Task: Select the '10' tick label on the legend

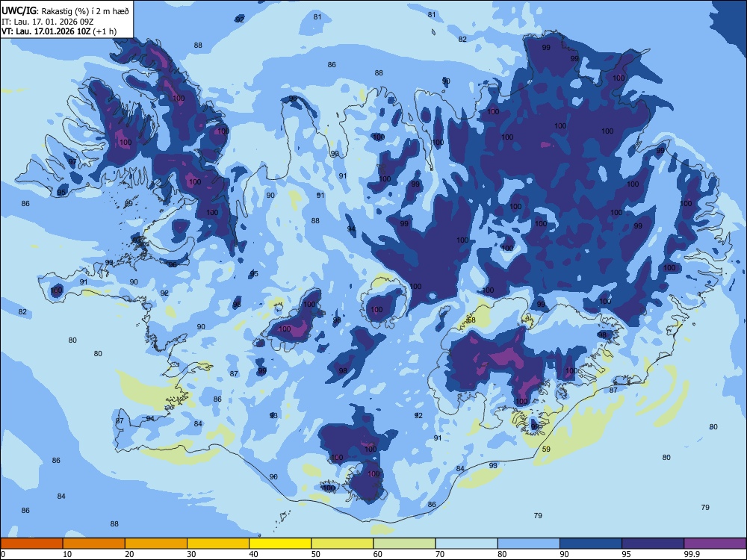Action: (67, 554)
